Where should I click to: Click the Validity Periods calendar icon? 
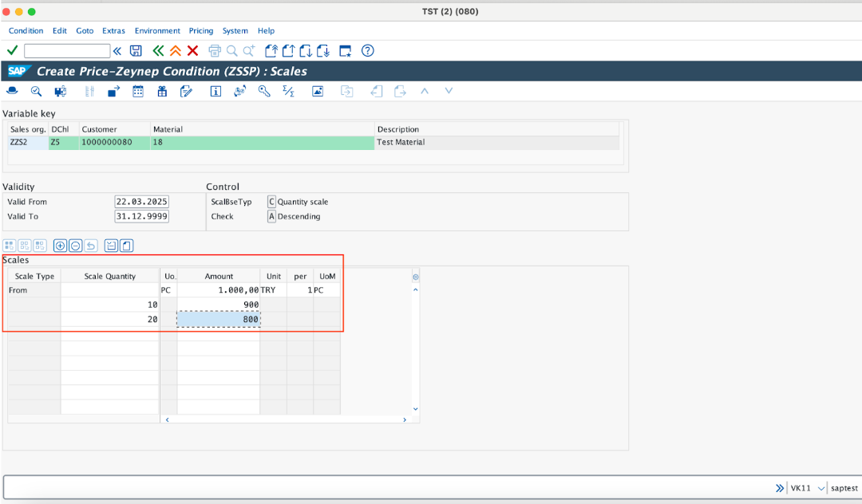pyautogui.click(x=138, y=91)
